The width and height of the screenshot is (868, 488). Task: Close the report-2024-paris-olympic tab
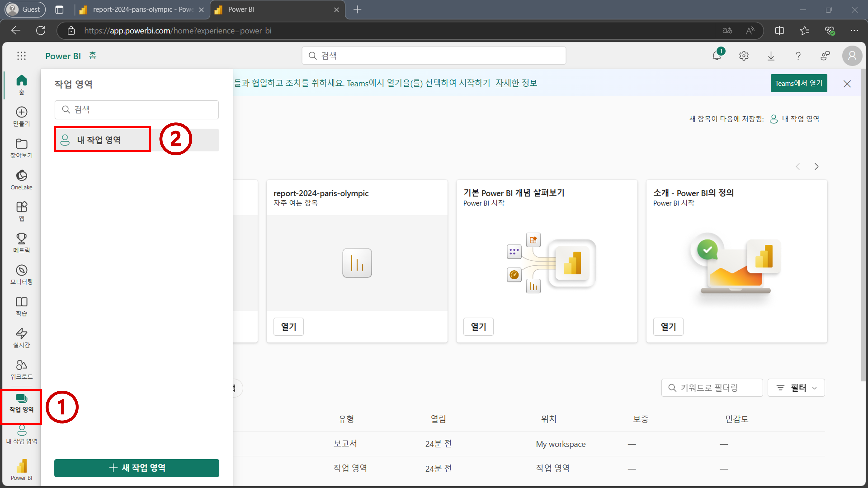pyautogui.click(x=201, y=10)
